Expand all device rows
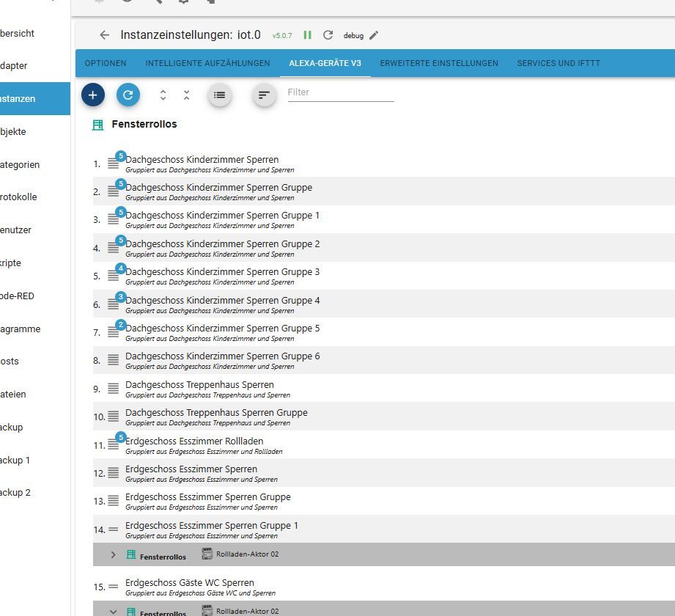 pos(163,95)
